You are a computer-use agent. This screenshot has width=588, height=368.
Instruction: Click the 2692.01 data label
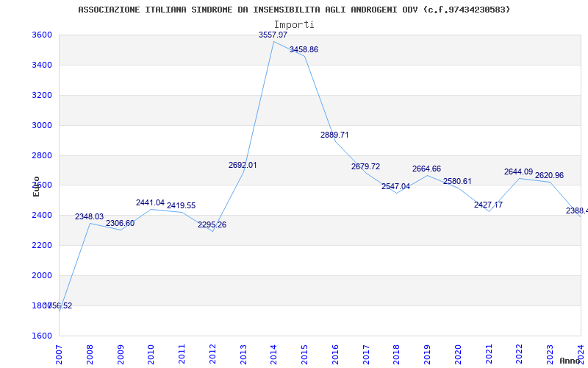click(x=243, y=165)
